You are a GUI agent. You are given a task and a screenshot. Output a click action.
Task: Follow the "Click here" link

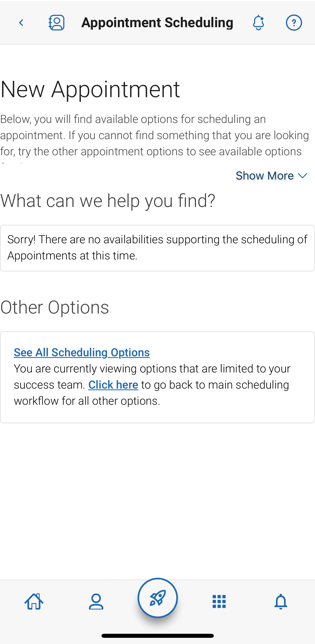pos(113,385)
